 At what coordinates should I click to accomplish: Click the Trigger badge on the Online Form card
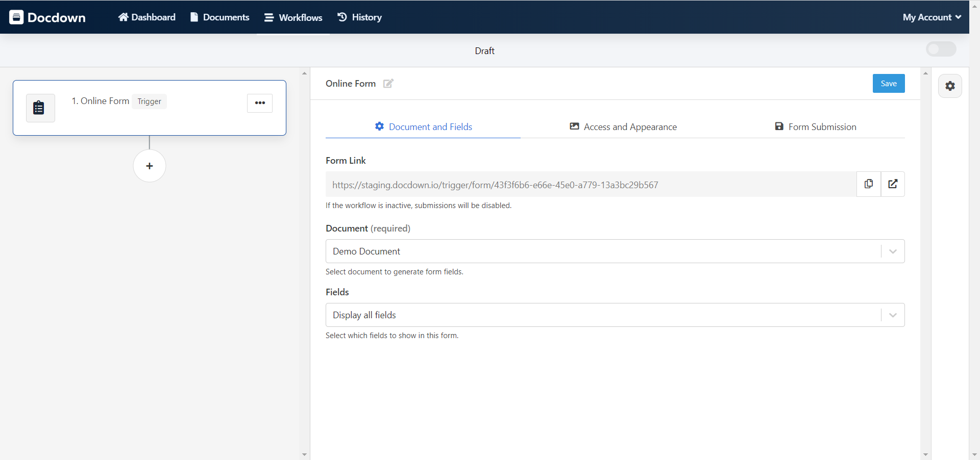pos(149,101)
